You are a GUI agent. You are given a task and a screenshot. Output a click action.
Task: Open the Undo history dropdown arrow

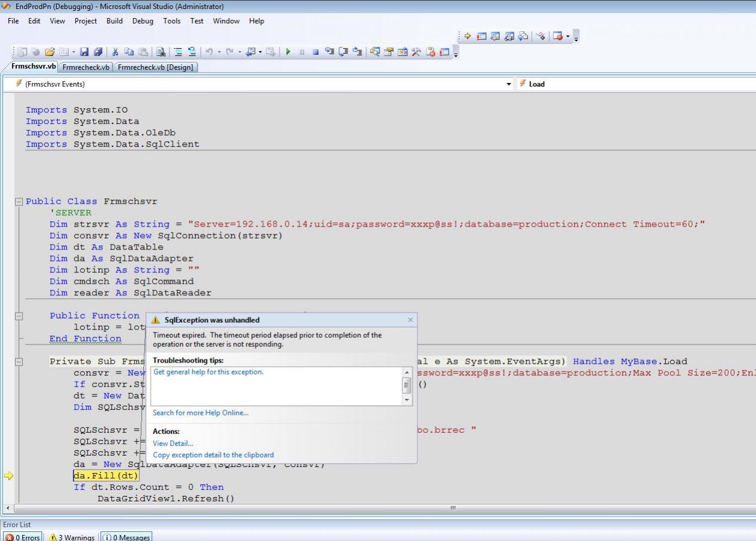(x=219, y=52)
